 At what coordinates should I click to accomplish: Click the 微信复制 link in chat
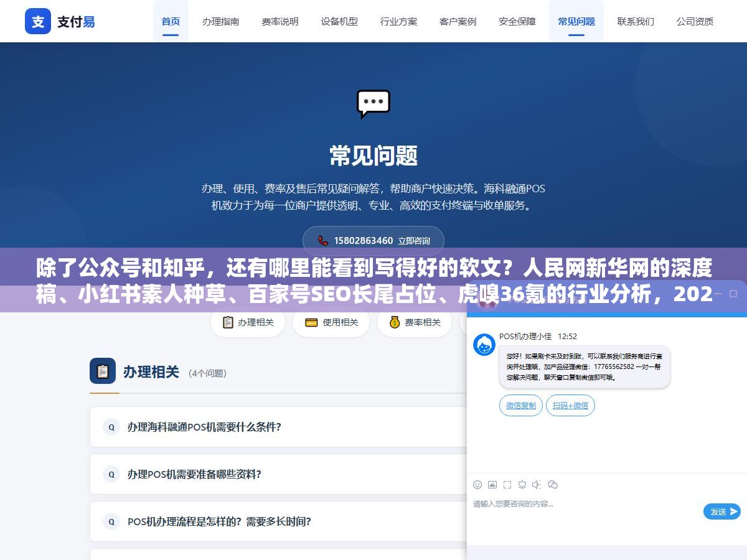[521, 406]
